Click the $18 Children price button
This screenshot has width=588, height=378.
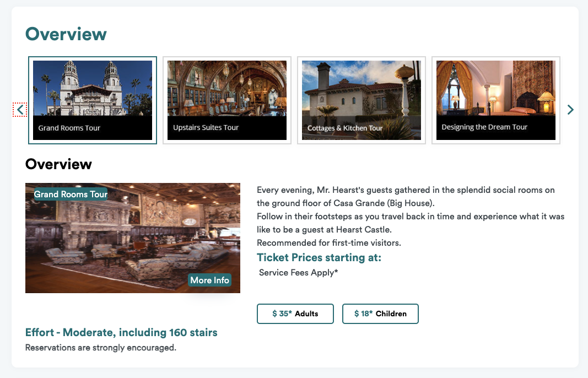(380, 314)
